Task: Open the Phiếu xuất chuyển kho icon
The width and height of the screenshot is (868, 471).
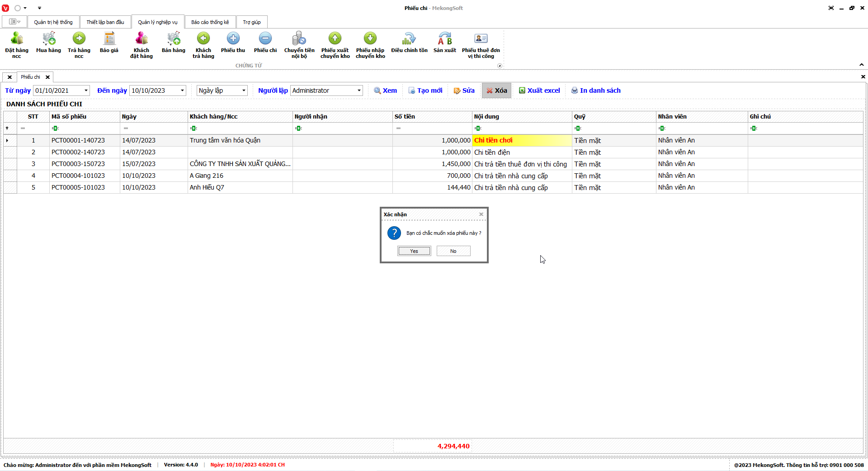Action: pyautogui.click(x=335, y=45)
